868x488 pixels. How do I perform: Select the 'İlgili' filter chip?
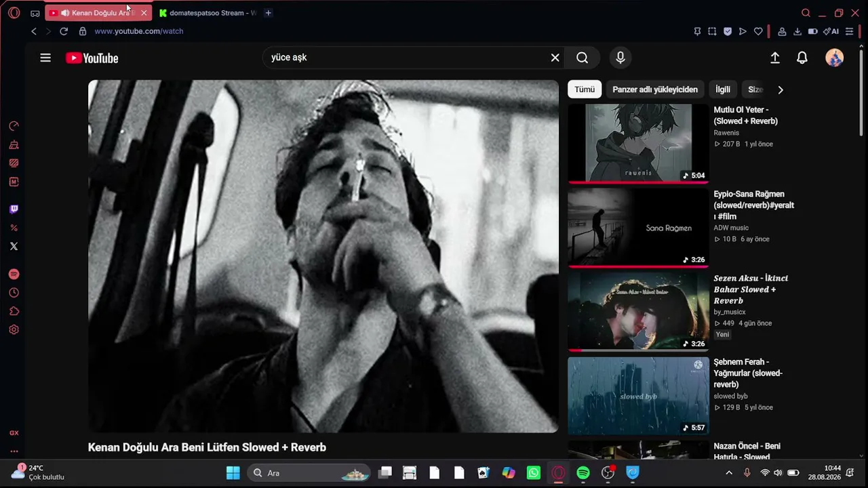tap(723, 89)
